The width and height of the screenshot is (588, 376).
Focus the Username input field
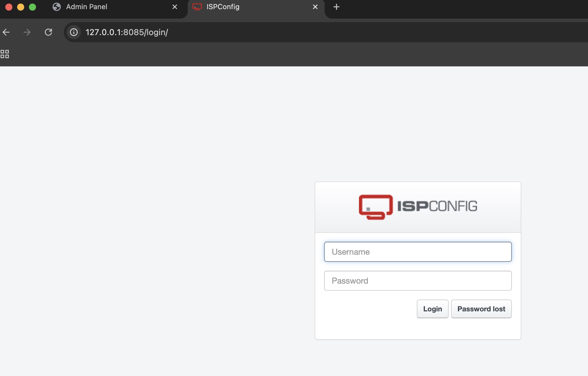click(418, 252)
